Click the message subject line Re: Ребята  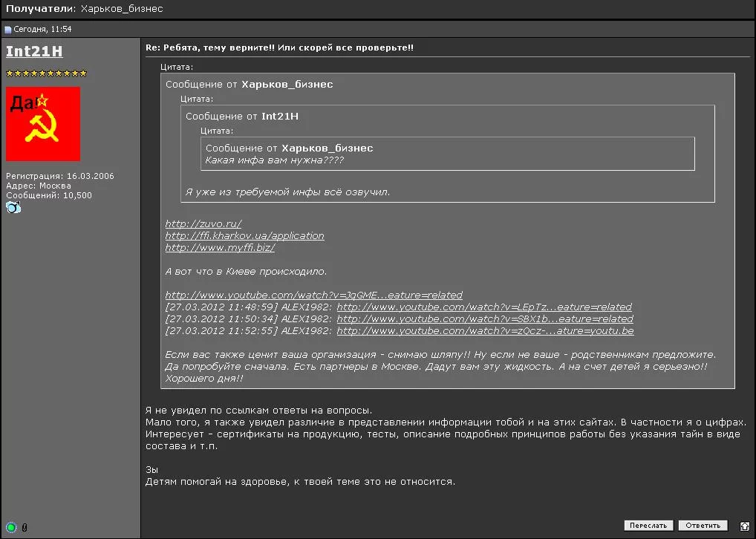(279, 48)
